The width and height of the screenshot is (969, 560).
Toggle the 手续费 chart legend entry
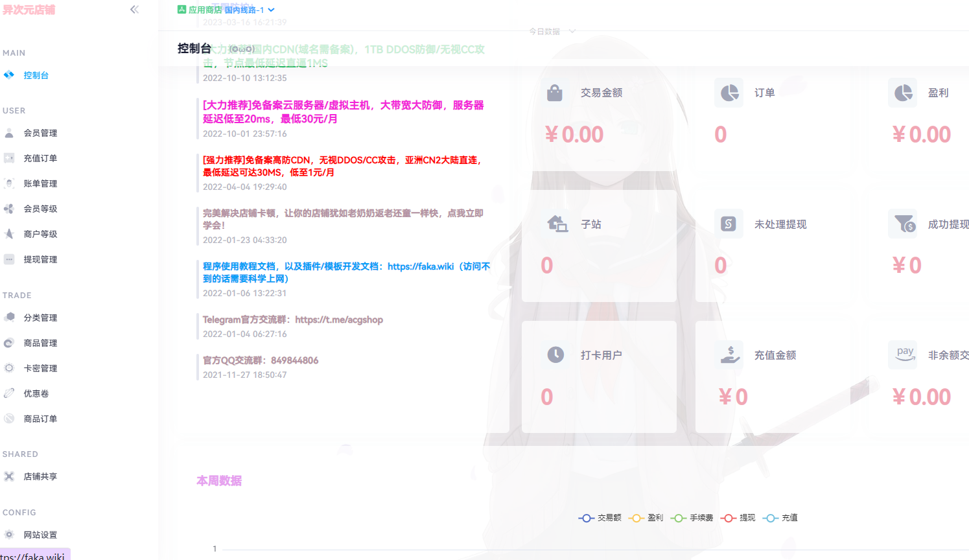pyautogui.click(x=696, y=517)
